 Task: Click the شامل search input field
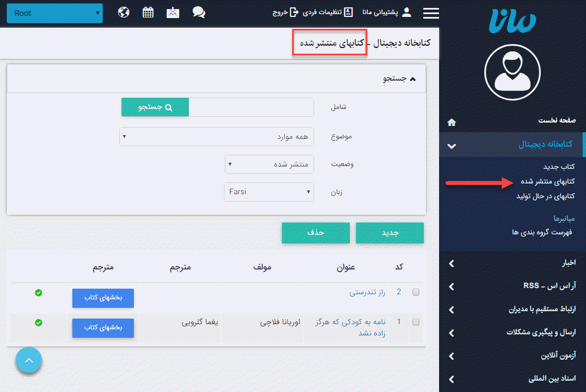pos(251,107)
